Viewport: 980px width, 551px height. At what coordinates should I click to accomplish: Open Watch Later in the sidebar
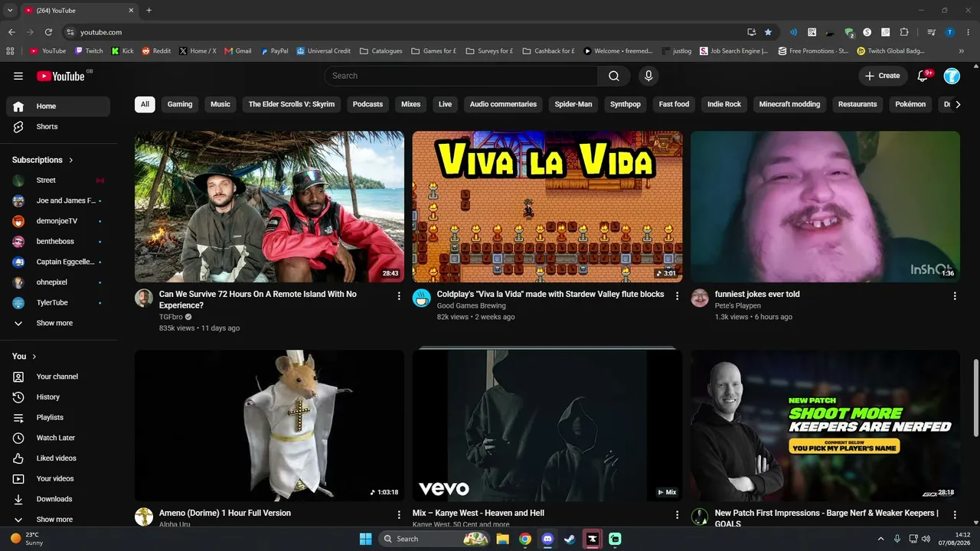click(58, 438)
